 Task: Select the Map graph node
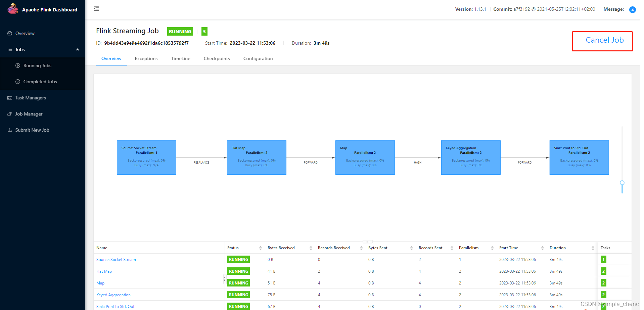pyautogui.click(x=365, y=158)
